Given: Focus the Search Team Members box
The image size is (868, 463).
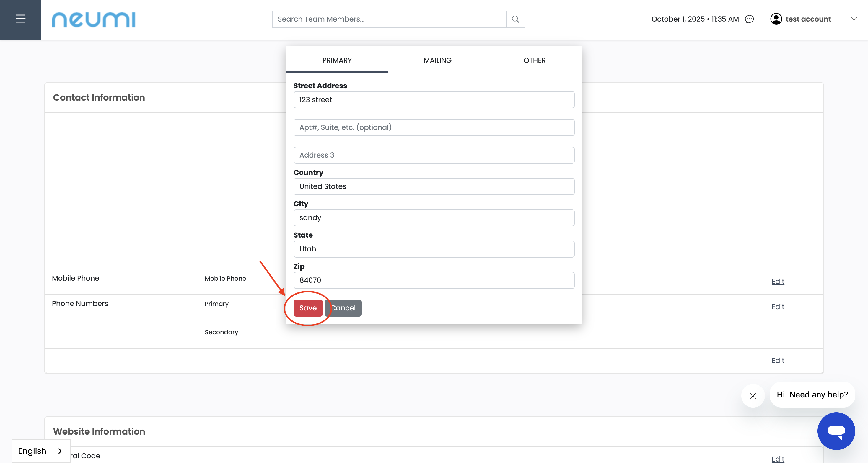Looking at the screenshot, I should click(x=389, y=19).
